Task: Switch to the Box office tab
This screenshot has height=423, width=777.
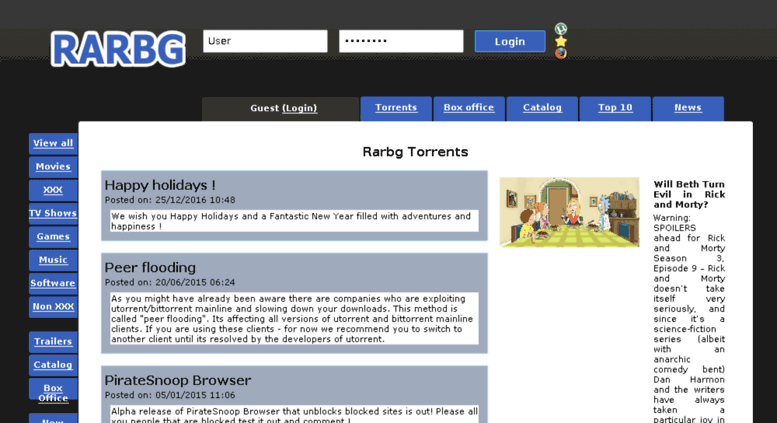Action: (x=469, y=108)
